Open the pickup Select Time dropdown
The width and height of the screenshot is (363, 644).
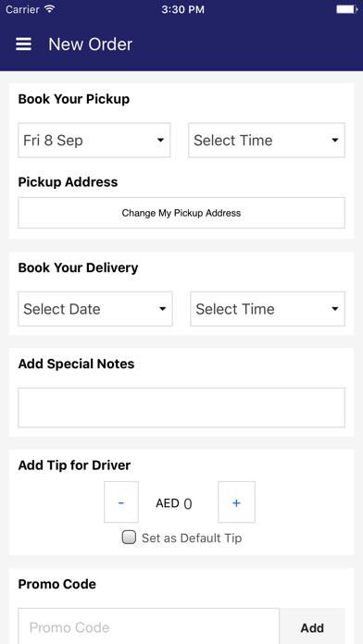267,140
